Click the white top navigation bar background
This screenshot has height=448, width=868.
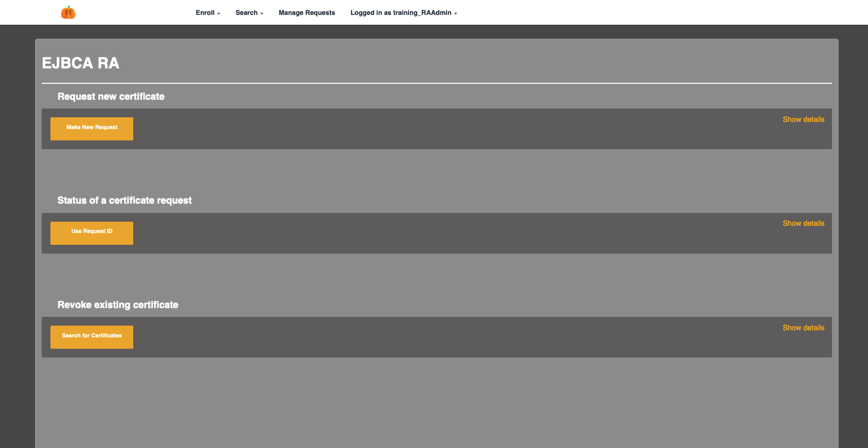tap(617, 12)
